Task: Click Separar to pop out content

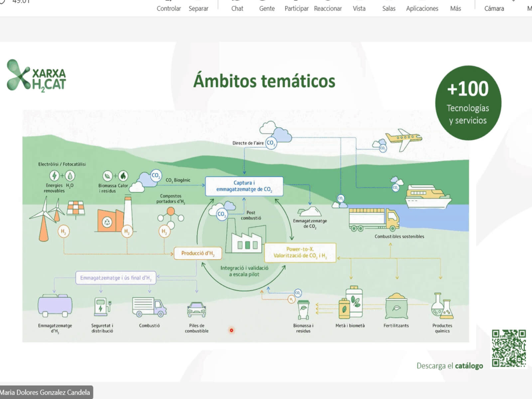Action: tap(198, 8)
